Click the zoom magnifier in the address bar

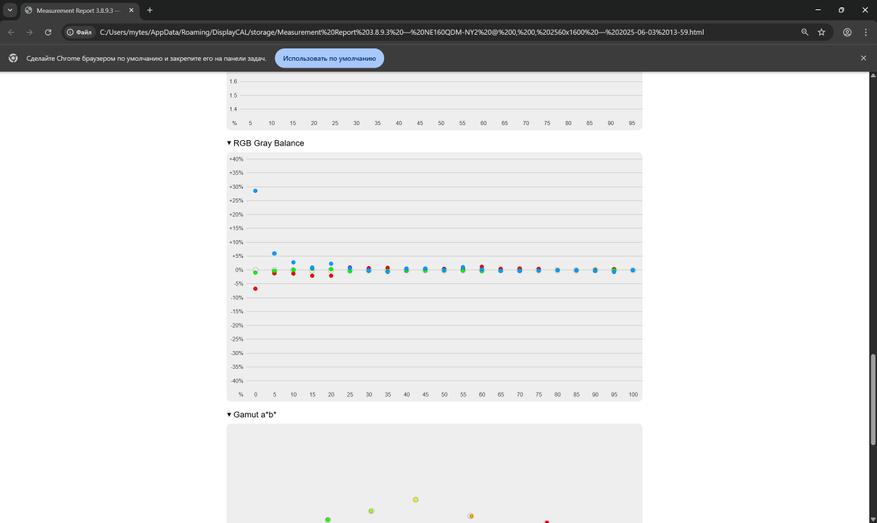[804, 32]
